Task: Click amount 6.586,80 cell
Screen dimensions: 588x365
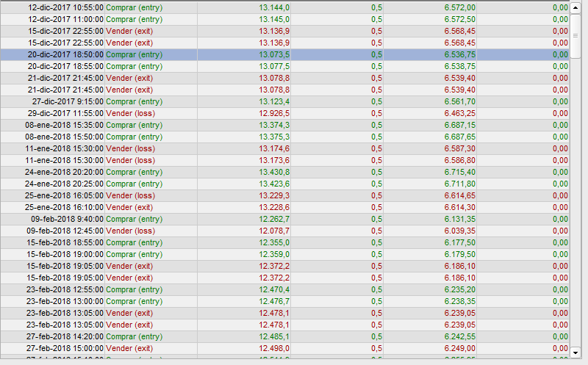Action: (x=460, y=160)
